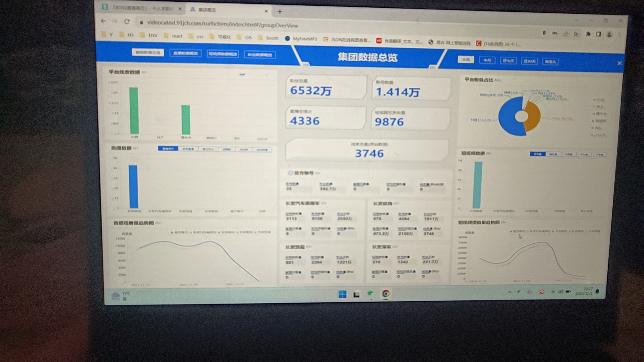644x362 pixels.
Task: Close the 集团概览 browser tab
Action: (266, 11)
